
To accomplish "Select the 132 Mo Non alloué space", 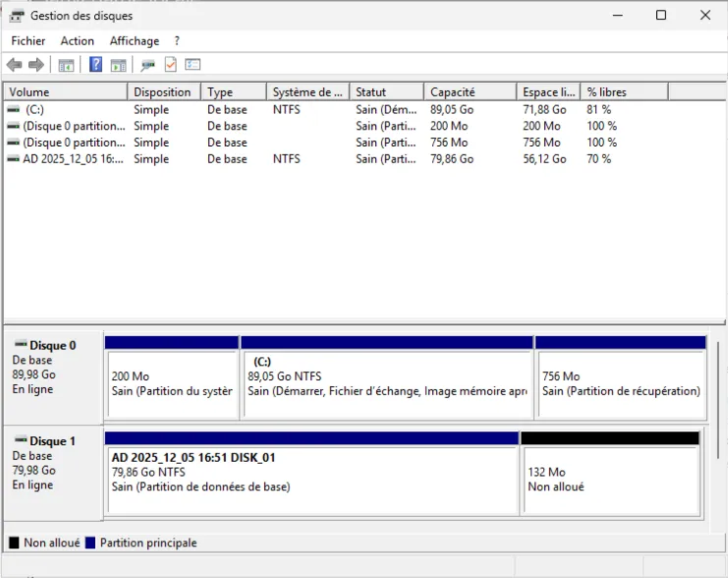I will pyautogui.click(x=609, y=479).
